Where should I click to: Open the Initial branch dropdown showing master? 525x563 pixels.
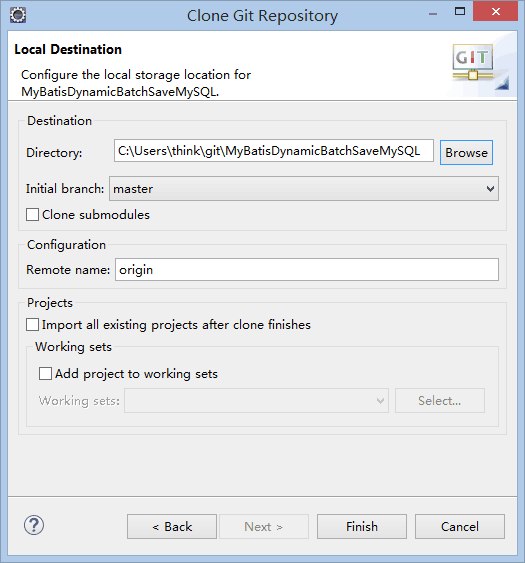tap(304, 189)
